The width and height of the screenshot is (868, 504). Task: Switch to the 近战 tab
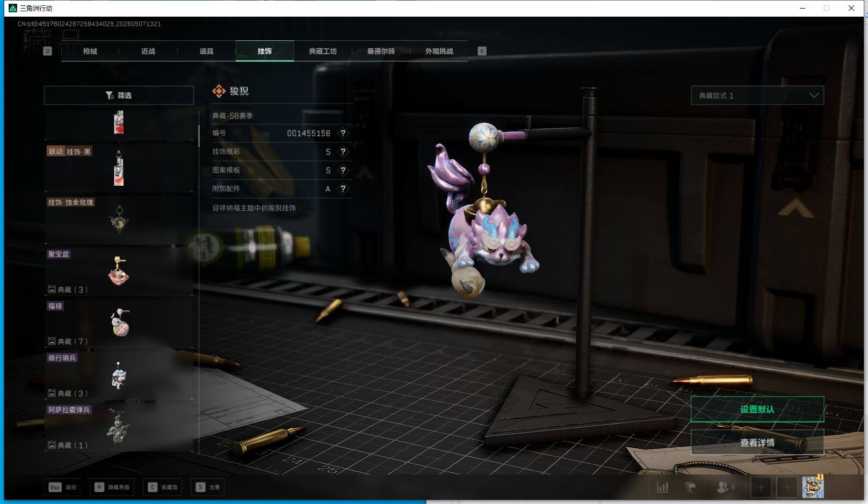tap(148, 51)
